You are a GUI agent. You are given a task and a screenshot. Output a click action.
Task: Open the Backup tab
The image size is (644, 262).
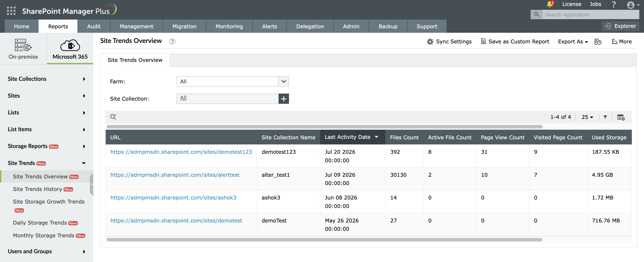click(x=388, y=26)
